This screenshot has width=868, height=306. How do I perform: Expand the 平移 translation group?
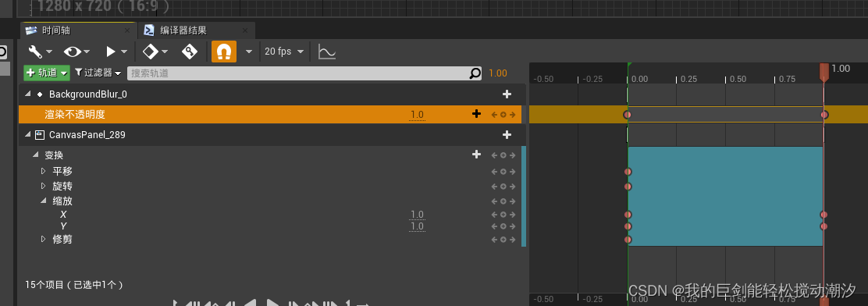point(44,171)
